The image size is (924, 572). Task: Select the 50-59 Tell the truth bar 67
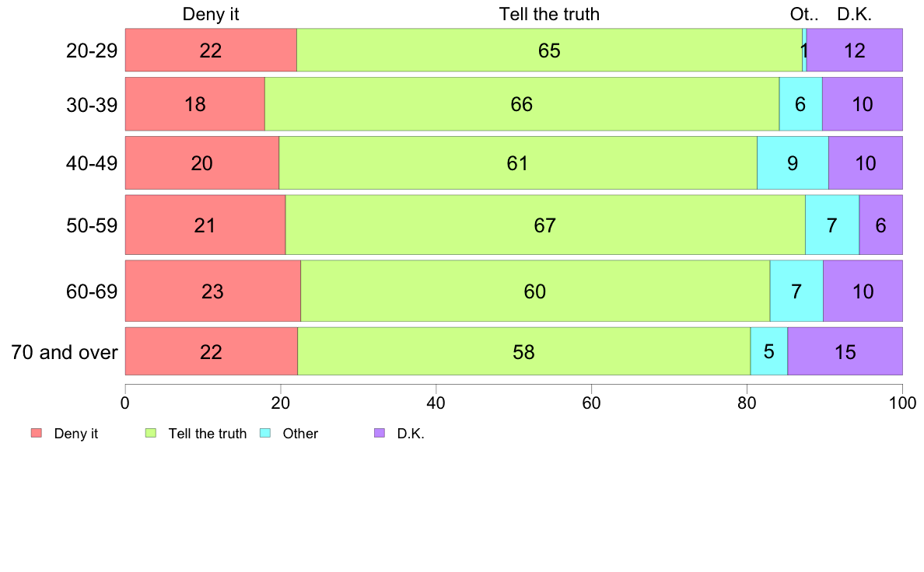click(545, 225)
